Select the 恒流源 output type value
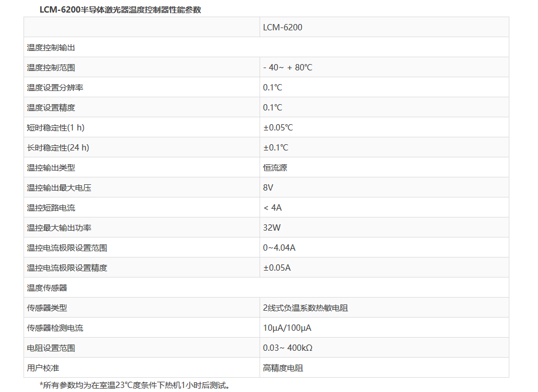The image size is (538, 392). point(275,168)
